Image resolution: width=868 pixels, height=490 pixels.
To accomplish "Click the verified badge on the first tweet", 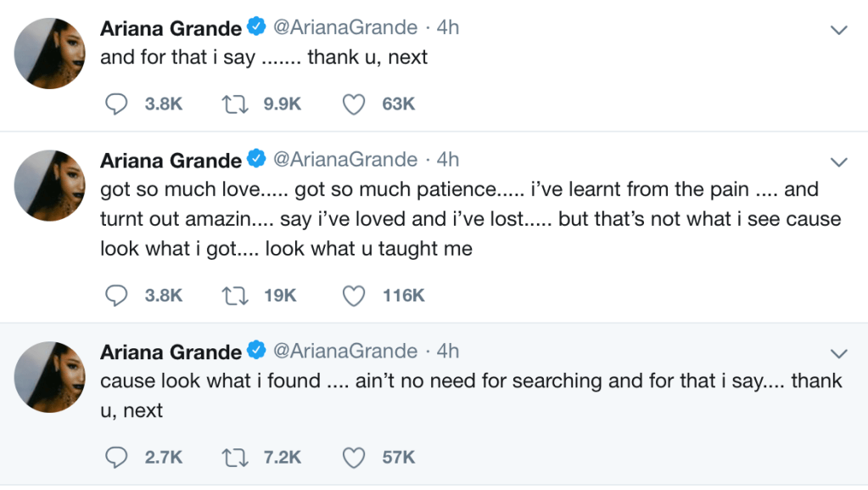I will pyautogui.click(x=255, y=28).
